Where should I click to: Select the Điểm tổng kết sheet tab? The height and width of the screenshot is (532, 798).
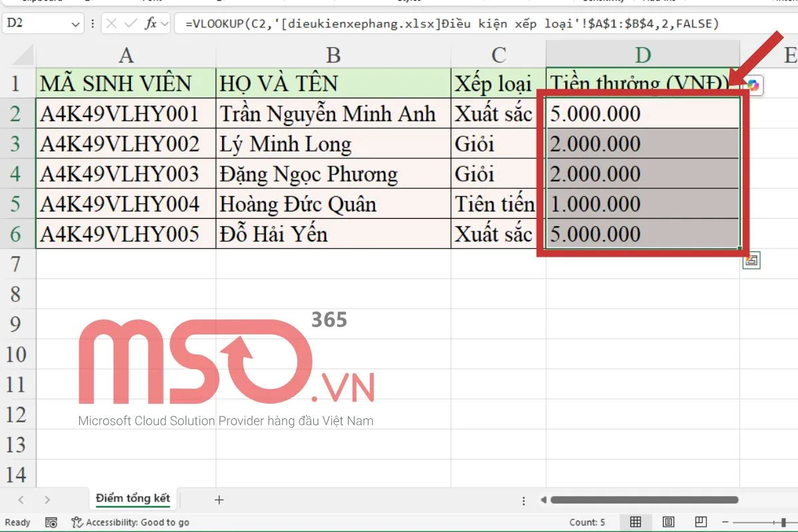[132, 498]
